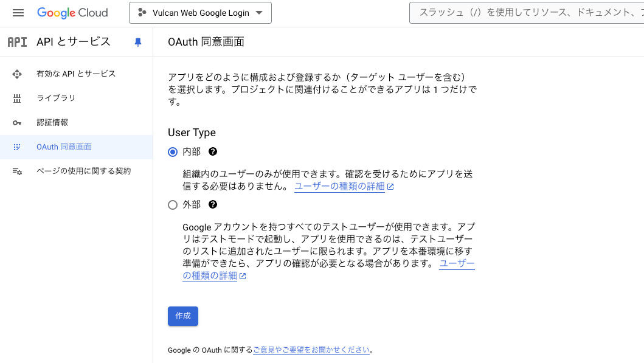Image resolution: width=644 pixels, height=363 pixels.
Task: Click the help icon next to 外部
Action: (x=213, y=204)
